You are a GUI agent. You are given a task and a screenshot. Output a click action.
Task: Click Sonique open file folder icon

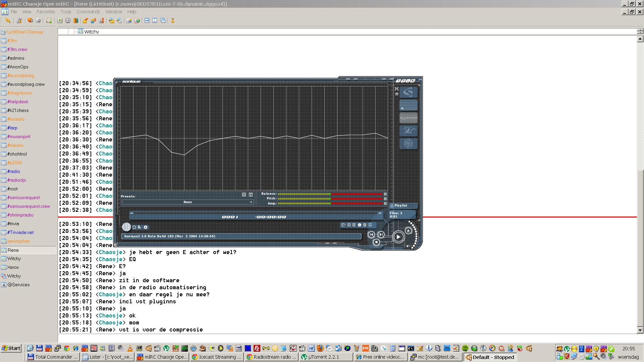point(343,225)
